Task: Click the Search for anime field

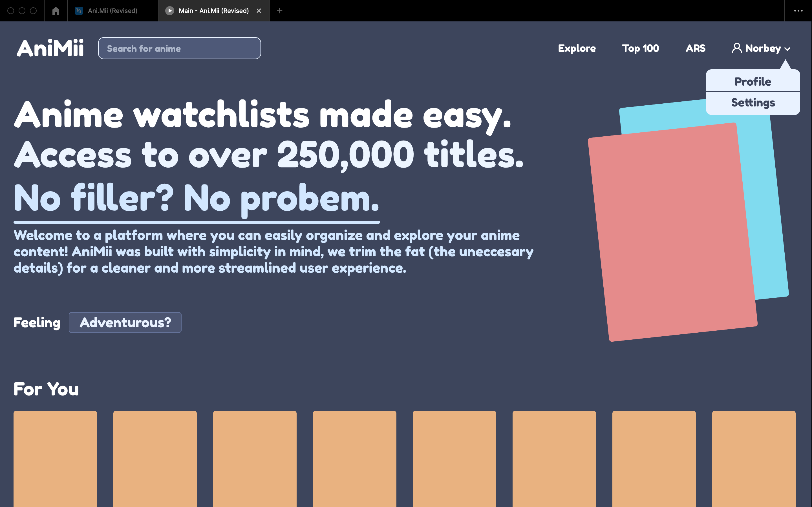Action: click(180, 48)
